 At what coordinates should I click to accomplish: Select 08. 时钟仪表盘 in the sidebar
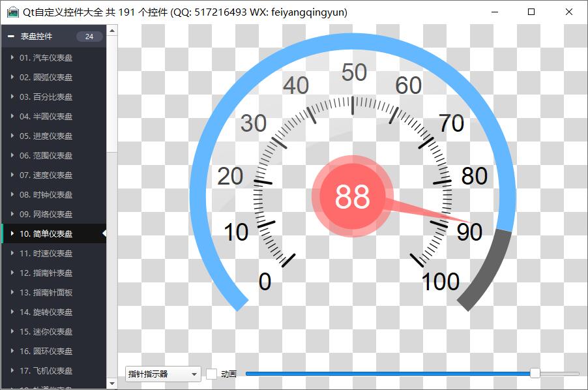(x=46, y=195)
